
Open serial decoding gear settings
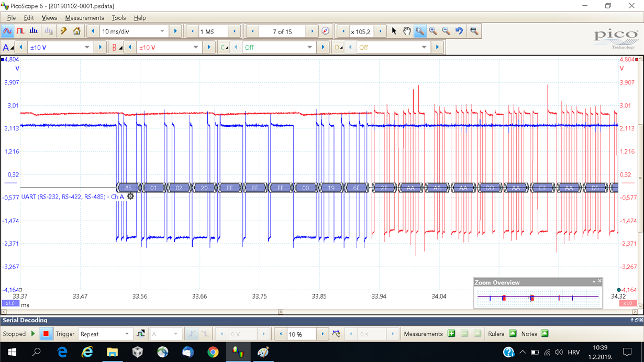[x=130, y=196]
